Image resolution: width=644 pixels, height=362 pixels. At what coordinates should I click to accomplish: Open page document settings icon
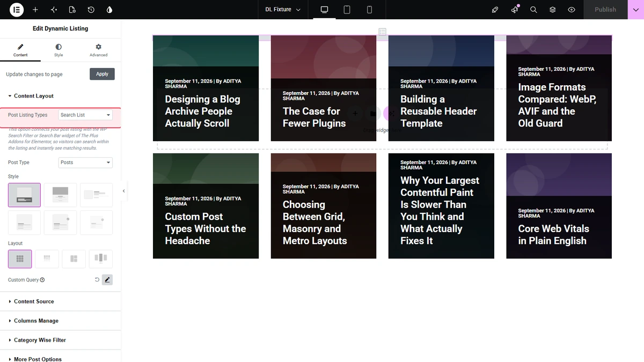pos(72,10)
